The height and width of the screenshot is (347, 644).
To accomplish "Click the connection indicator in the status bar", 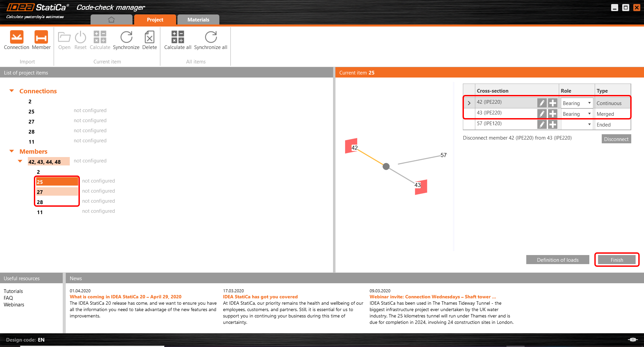I will [x=633, y=339].
